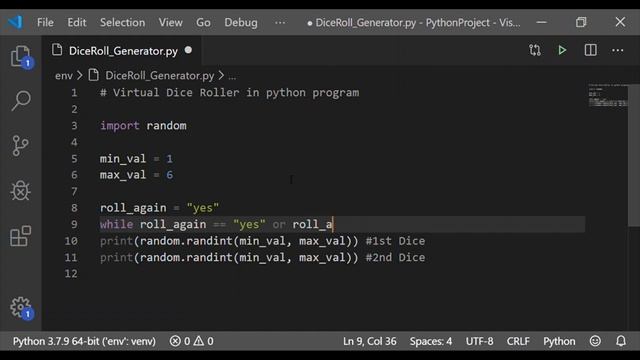Viewport: 640px width, 360px height.
Task: Change indentation via Spaces: 4
Action: pyautogui.click(x=431, y=341)
